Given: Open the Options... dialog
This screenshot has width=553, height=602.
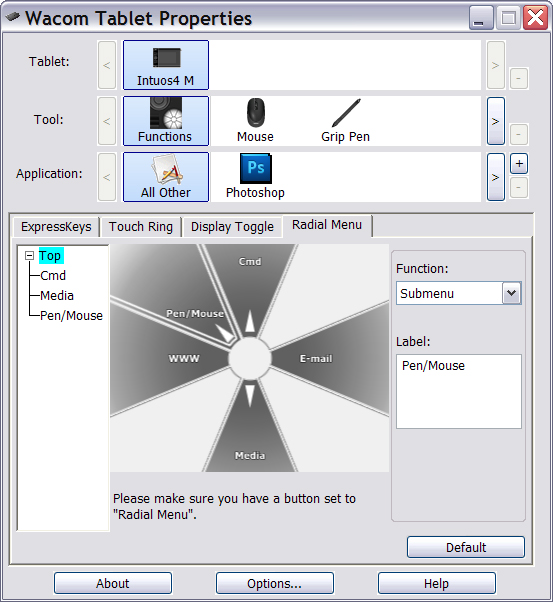Looking at the screenshot, I should pyautogui.click(x=275, y=583).
